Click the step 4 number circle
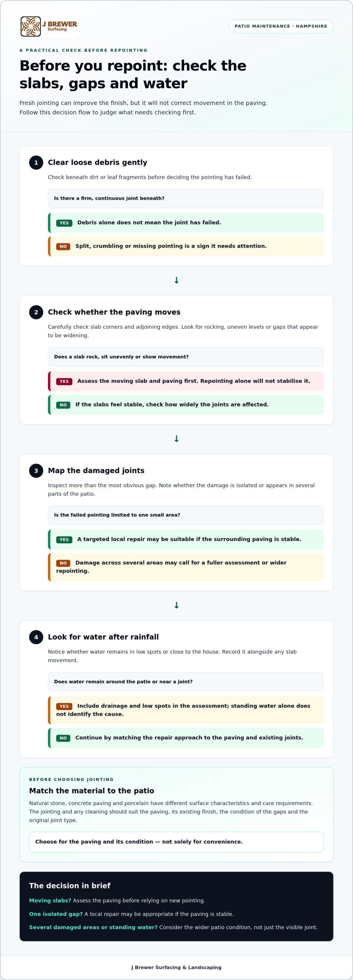Viewport: 353px width, 980px height. [36, 637]
